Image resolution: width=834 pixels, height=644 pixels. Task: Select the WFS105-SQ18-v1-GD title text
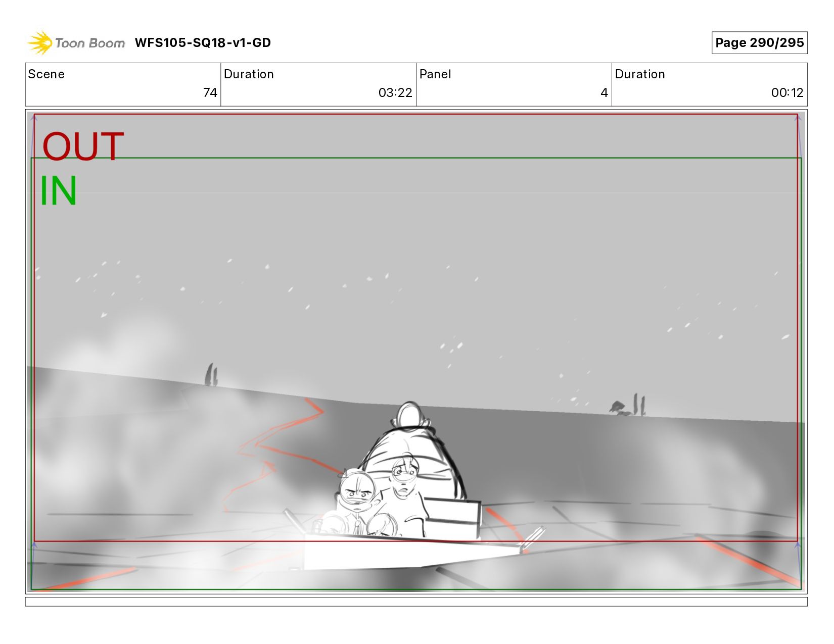(x=203, y=43)
